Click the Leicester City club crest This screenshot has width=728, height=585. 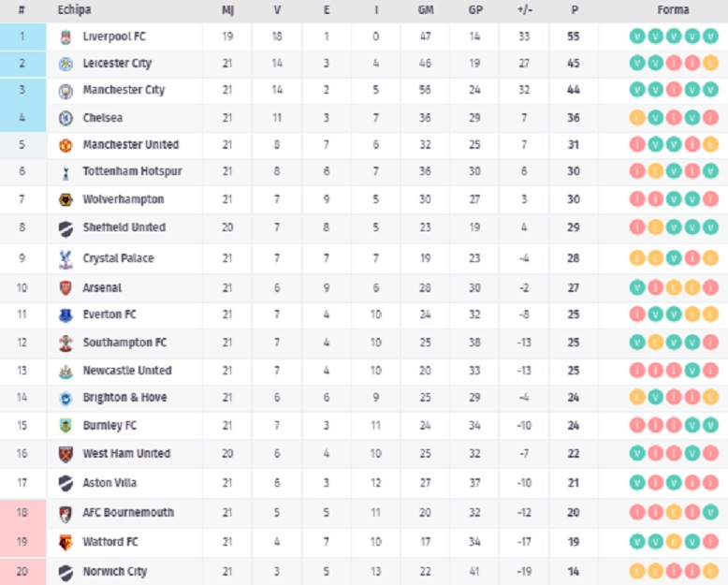pos(65,64)
